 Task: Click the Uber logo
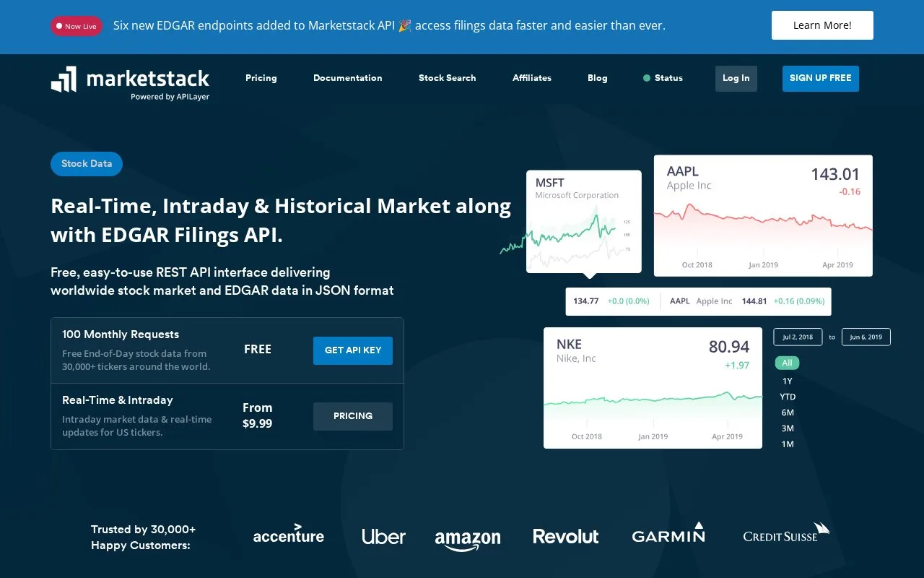tap(383, 536)
